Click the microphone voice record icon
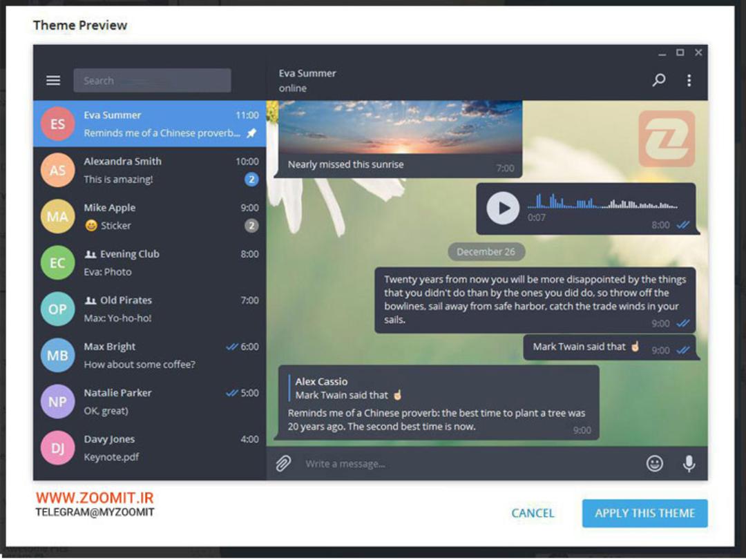The width and height of the screenshot is (746, 560). 689,463
